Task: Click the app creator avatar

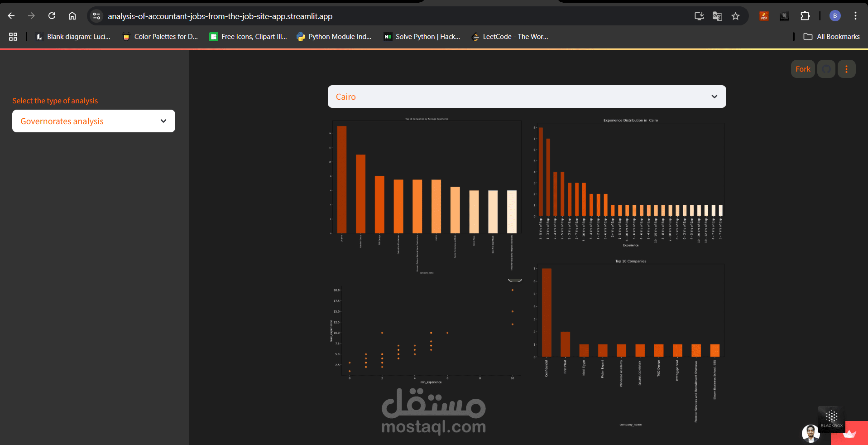Action: point(810,434)
